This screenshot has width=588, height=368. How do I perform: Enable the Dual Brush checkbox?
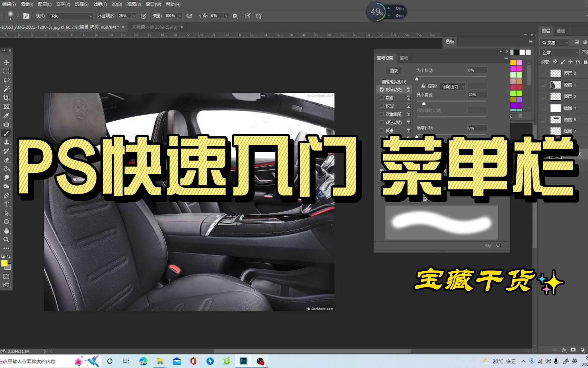point(381,114)
